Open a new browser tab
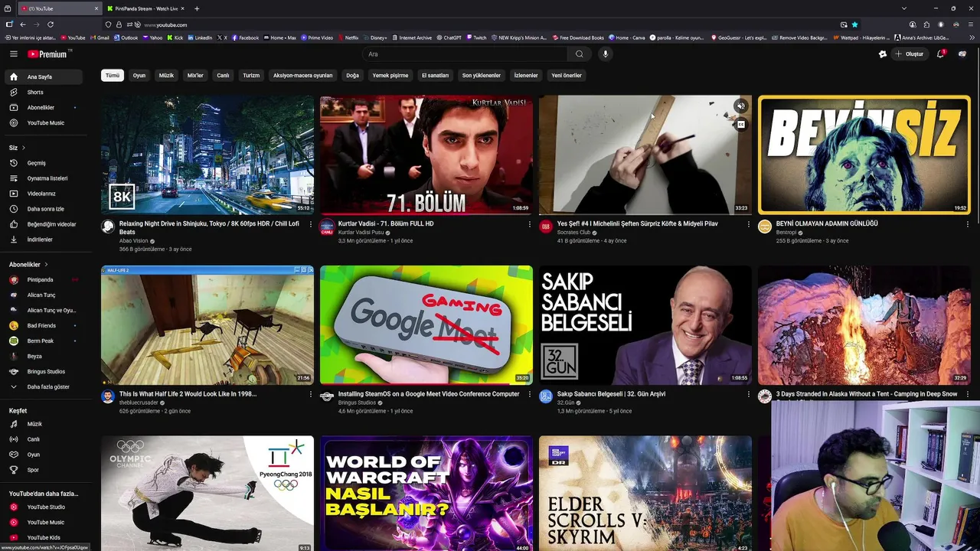 point(197,8)
